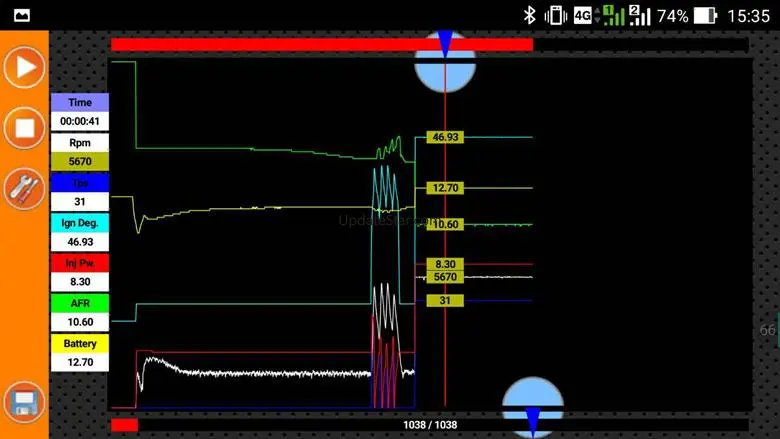Grab the top blue cursor slider handle

pos(445,61)
